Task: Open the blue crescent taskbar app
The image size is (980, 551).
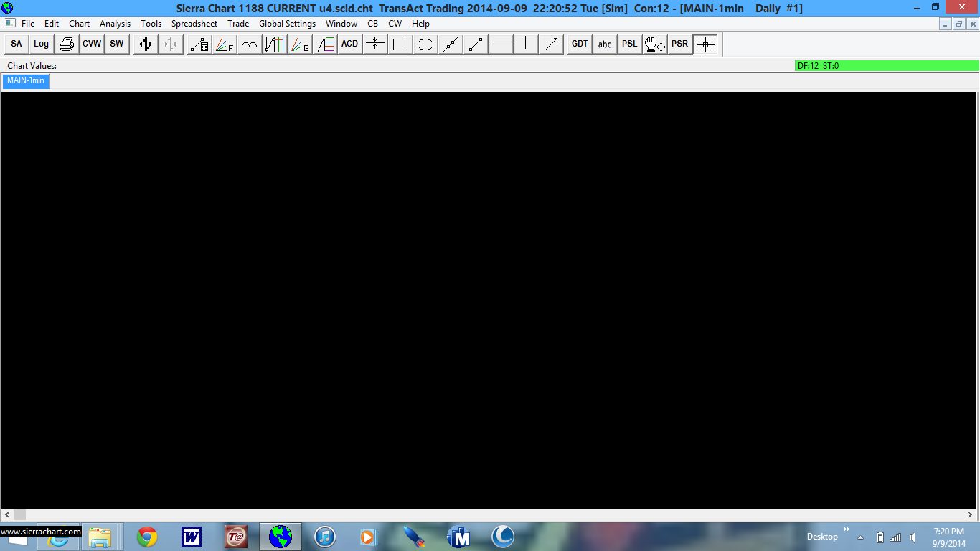Action: (503, 537)
